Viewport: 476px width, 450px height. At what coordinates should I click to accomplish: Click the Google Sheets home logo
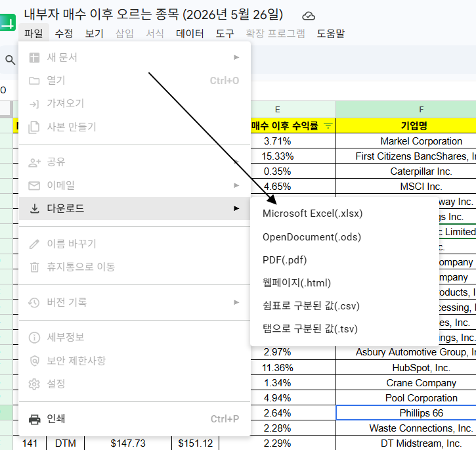pyautogui.click(x=7, y=22)
